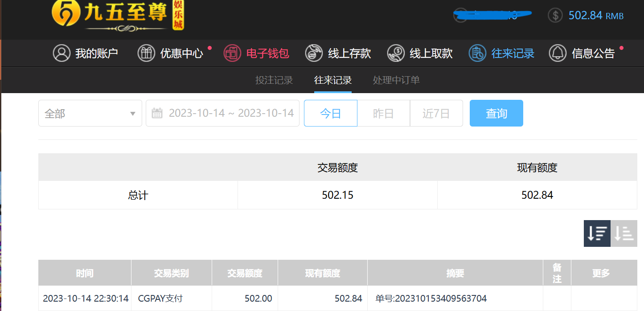Select 今日 date filter
The height and width of the screenshot is (311, 644).
tap(331, 113)
